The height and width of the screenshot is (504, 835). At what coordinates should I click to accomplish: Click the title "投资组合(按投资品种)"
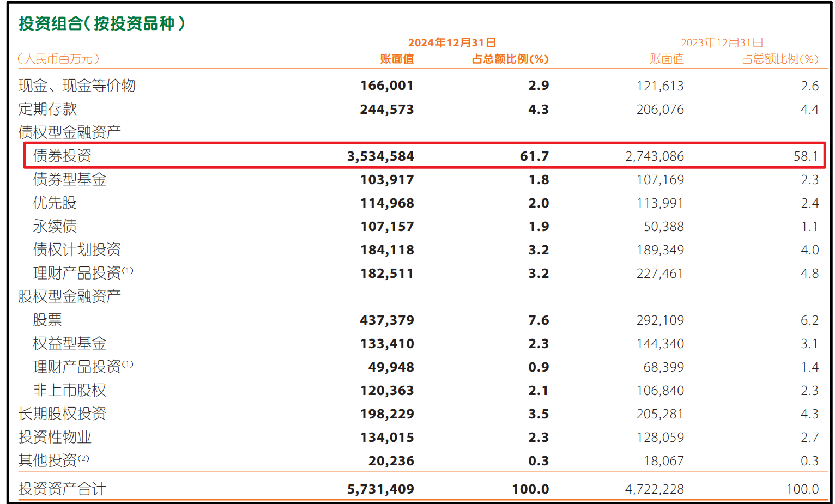click(102, 23)
